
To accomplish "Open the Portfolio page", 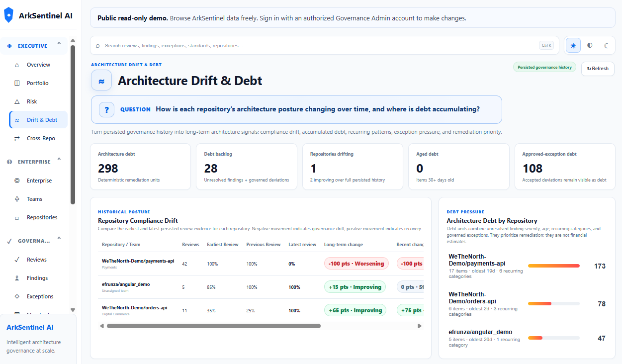I will [x=38, y=83].
